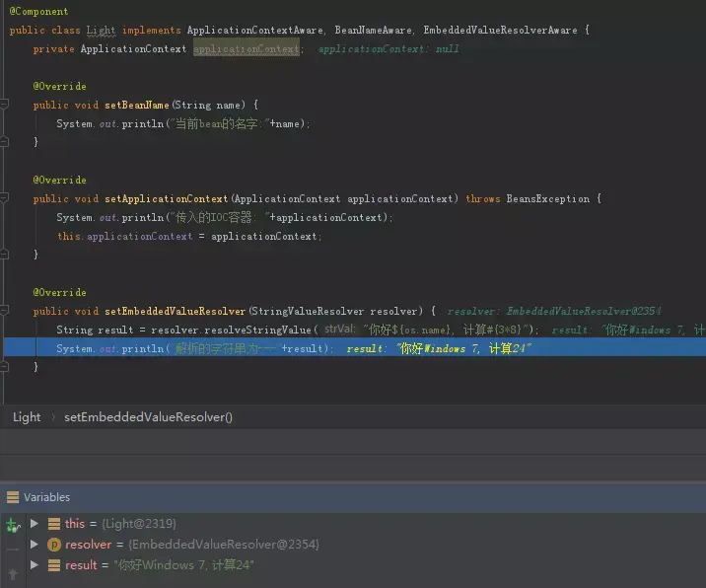This screenshot has height=588, width=706.
Task: Click the Variables panel header icon
Action: click(13, 497)
